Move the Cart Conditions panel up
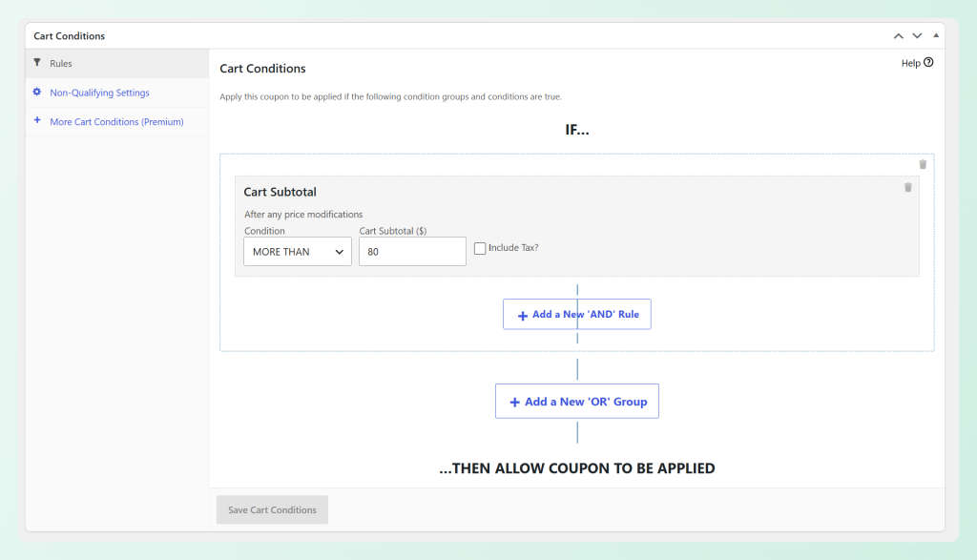This screenshot has width=977, height=560. click(x=899, y=36)
